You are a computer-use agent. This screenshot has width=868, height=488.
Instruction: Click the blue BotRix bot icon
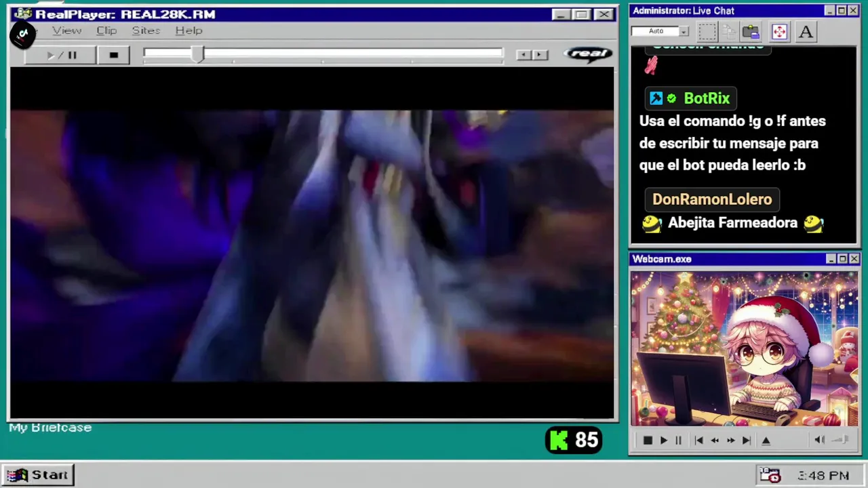[656, 98]
